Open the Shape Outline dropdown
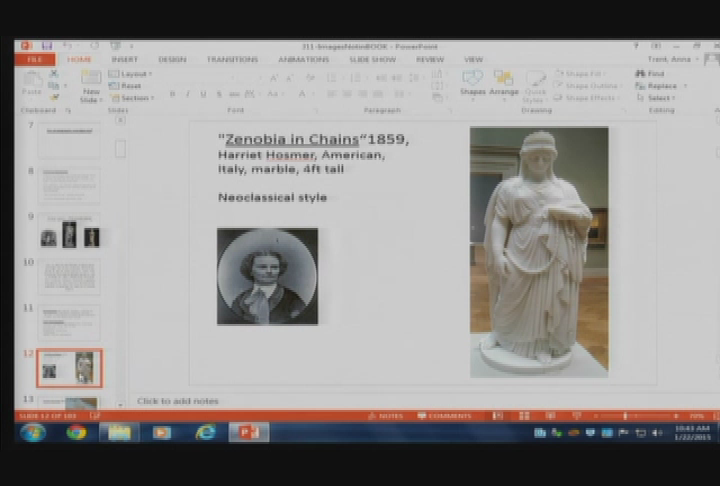 coord(588,85)
